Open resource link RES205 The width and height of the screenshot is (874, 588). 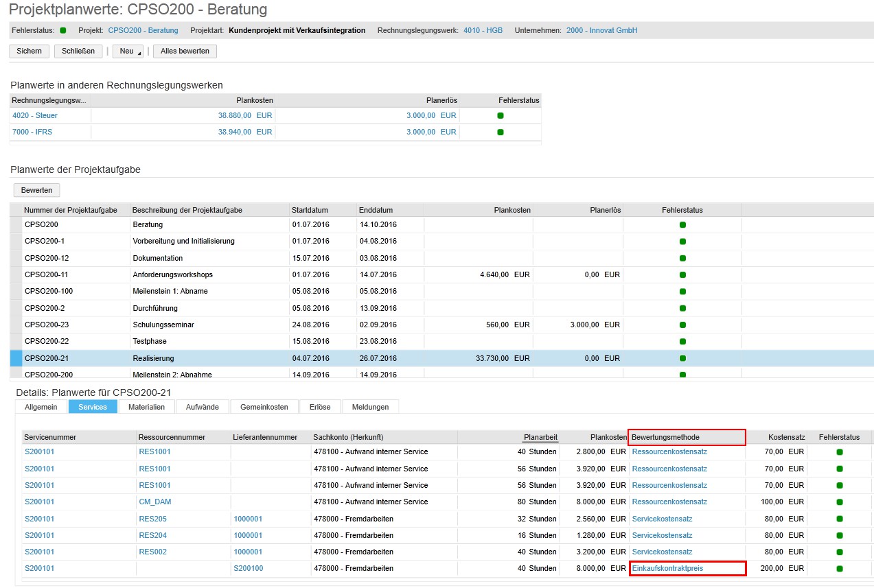click(x=152, y=519)
